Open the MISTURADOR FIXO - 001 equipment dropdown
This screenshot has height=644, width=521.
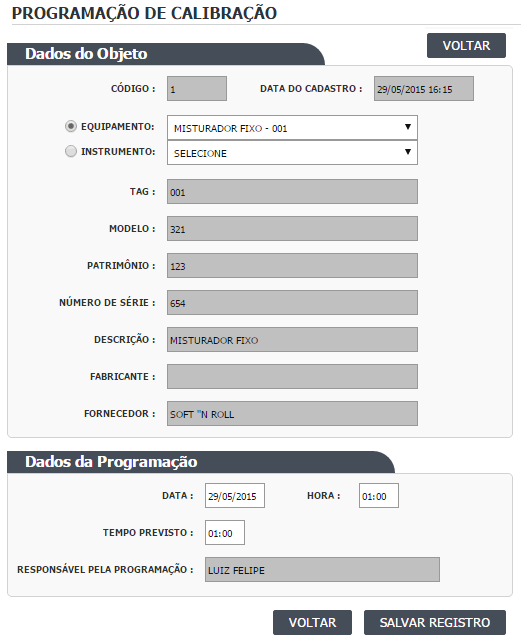click(292, 128)
